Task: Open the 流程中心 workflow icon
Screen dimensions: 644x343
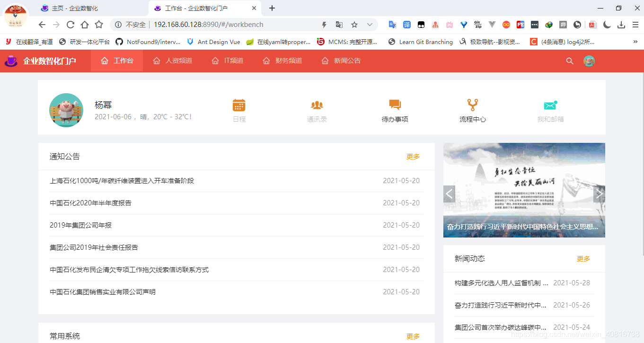Action: pos(473,105)
